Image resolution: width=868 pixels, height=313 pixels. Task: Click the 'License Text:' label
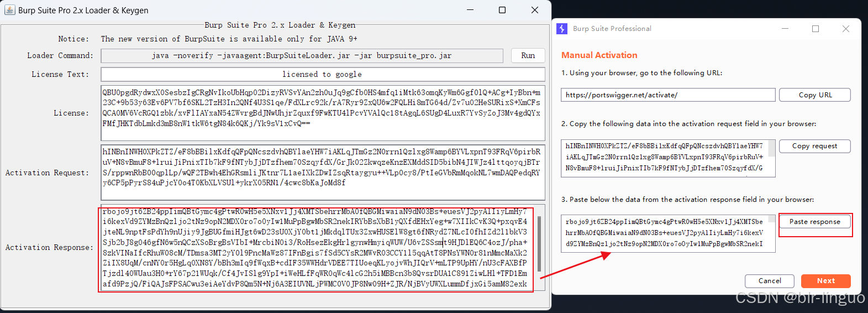(60, 74)
